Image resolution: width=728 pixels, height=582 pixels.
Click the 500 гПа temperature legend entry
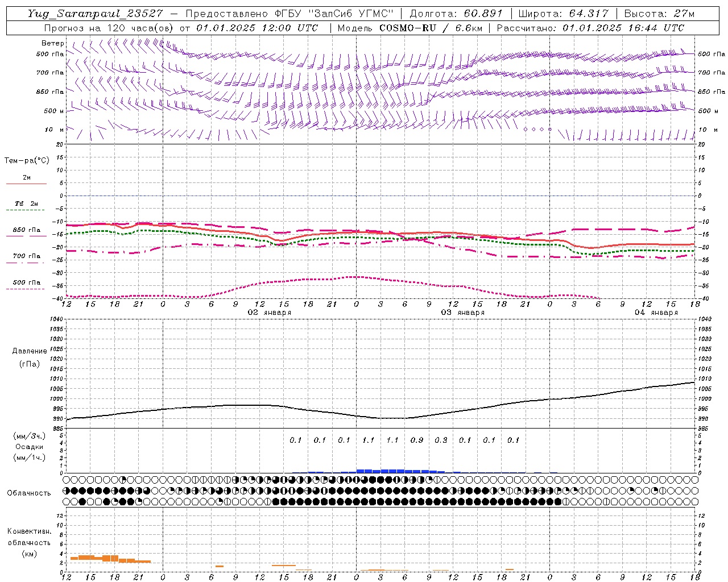(x=27, y=282)
